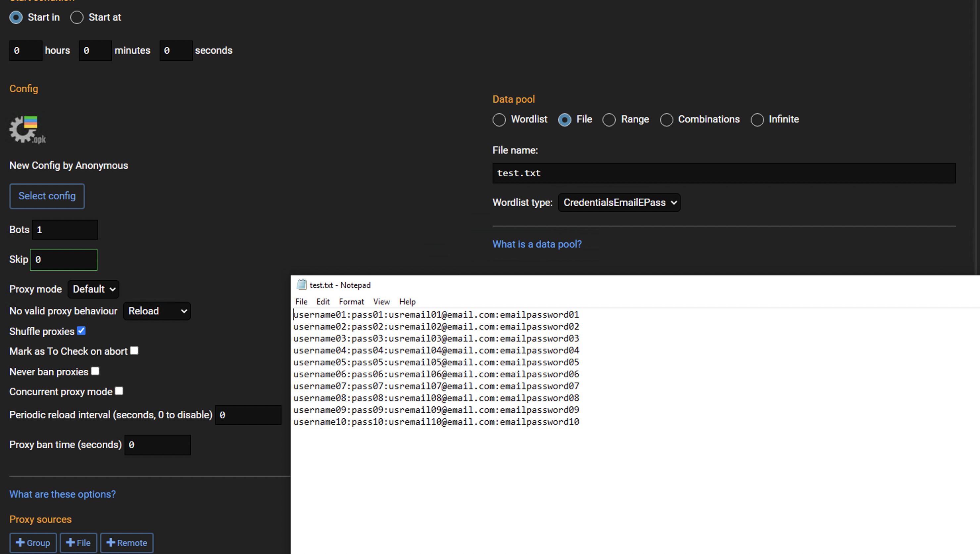Select the Infinite data pool option
This screenshot has height=554, width=980.
(x=758, y=119)
